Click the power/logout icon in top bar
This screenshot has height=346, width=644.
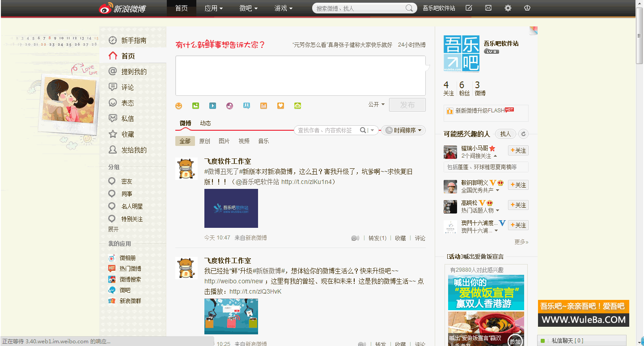point(527,8)
